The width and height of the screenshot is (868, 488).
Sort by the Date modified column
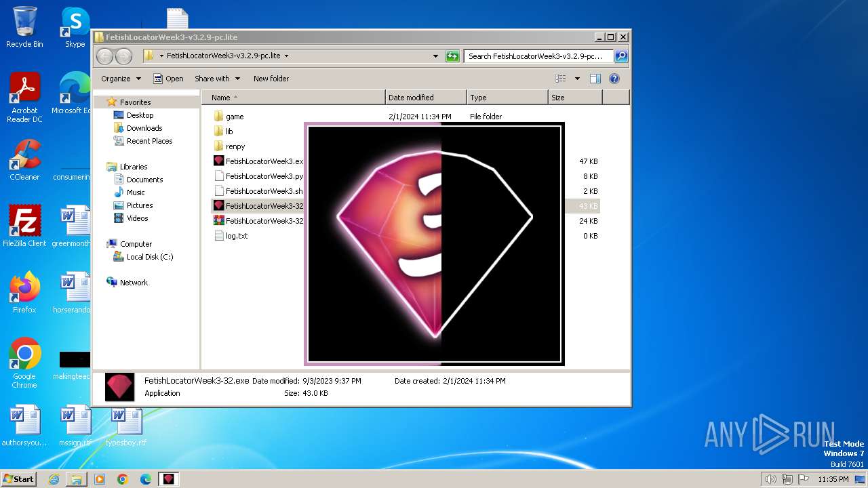(x=426, y=98)
